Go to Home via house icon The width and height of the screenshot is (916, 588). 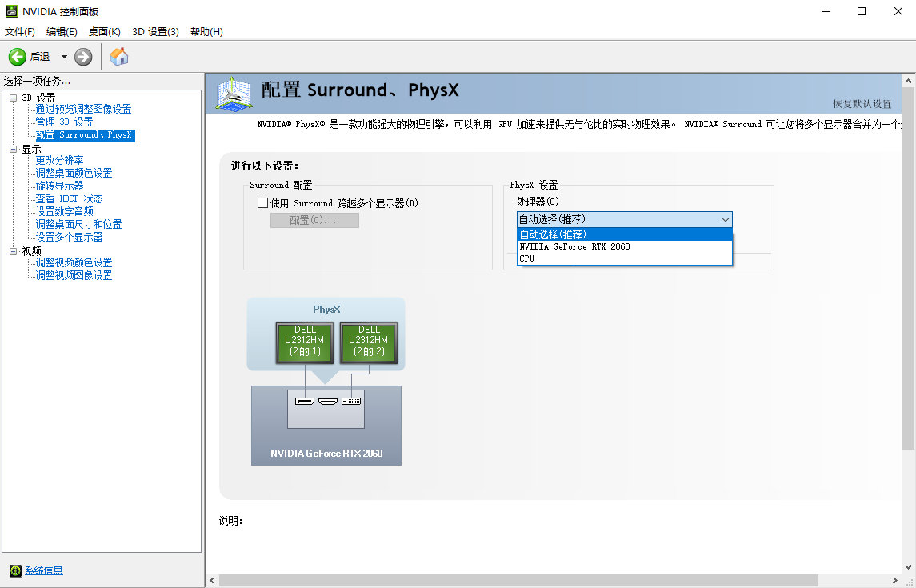click(x=119, y=57)
